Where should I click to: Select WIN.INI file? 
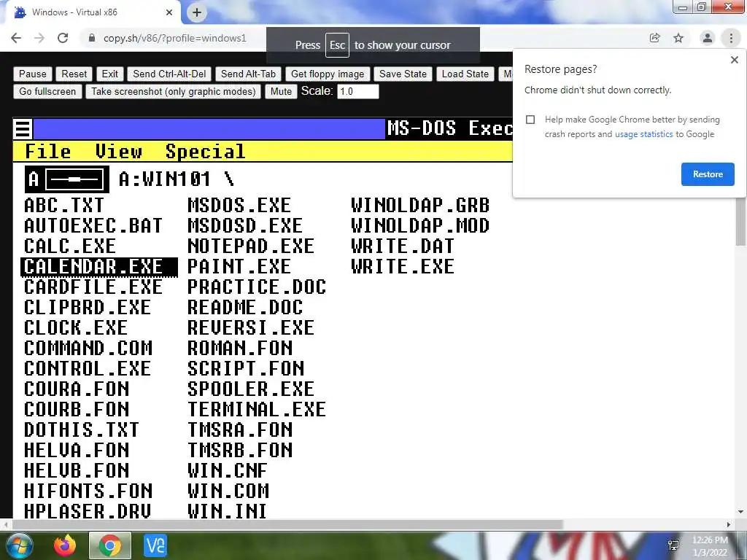[228, 511]
